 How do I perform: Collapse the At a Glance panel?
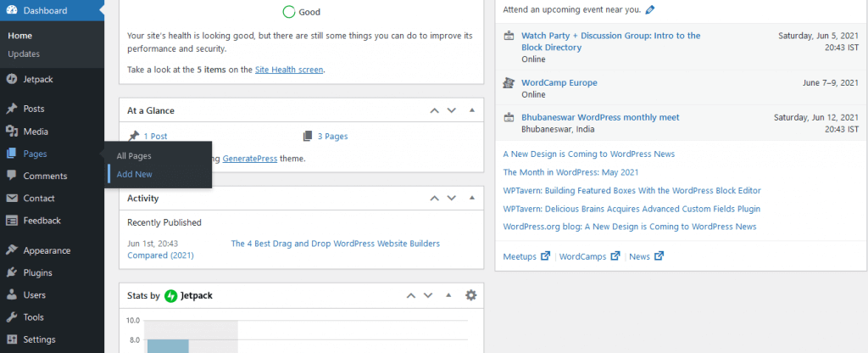click(471, 110)
